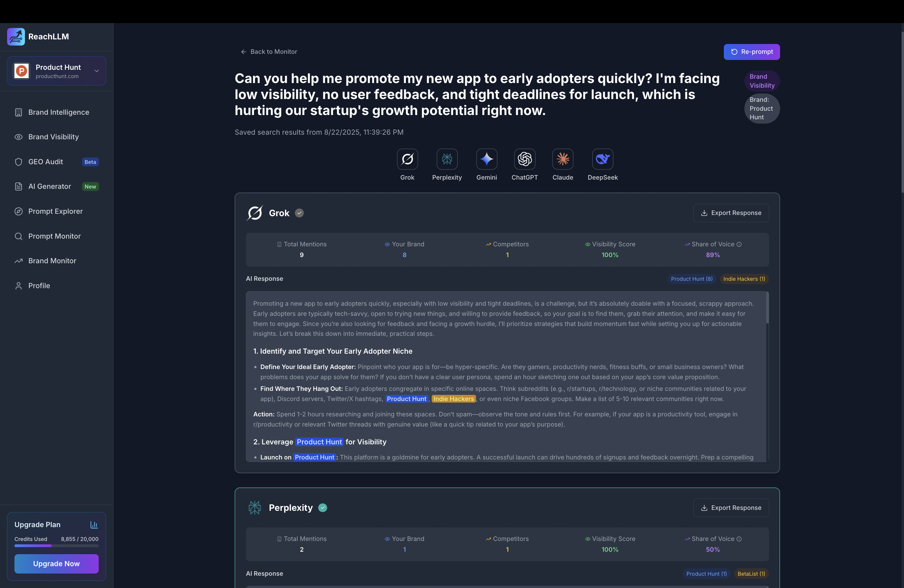Select the DeepSeek whale icon
The height and width of the screenshot is (588, 904).
point(602,159)
